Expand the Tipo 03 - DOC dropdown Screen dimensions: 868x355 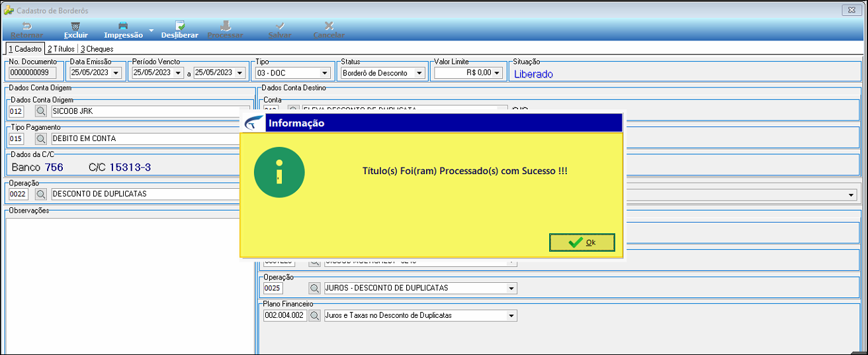coord(325,73)
